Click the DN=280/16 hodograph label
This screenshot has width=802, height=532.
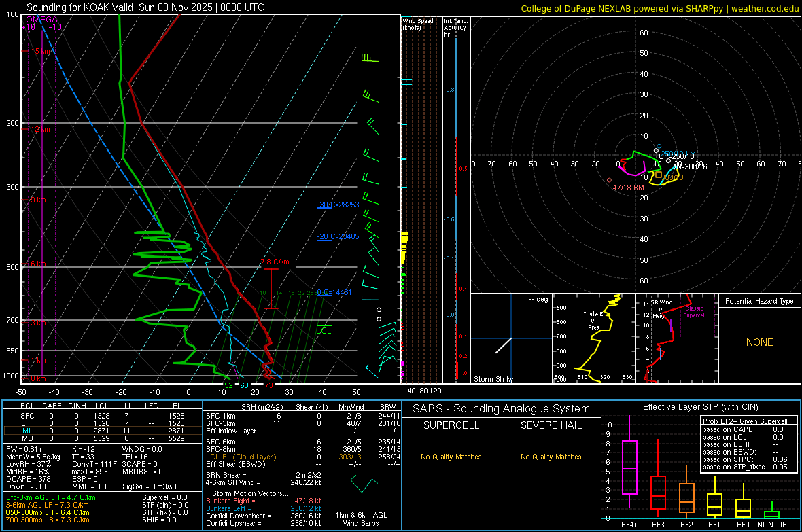689,166
